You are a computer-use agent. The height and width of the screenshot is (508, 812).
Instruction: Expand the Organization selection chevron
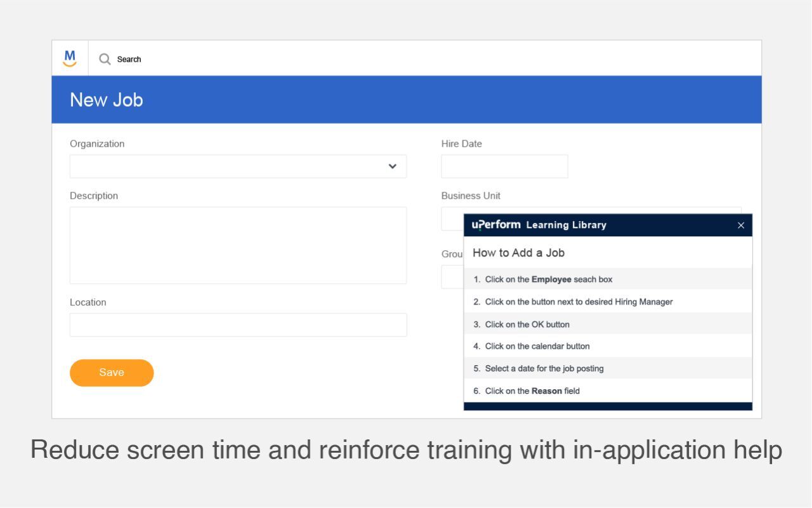tap(393, 166)
